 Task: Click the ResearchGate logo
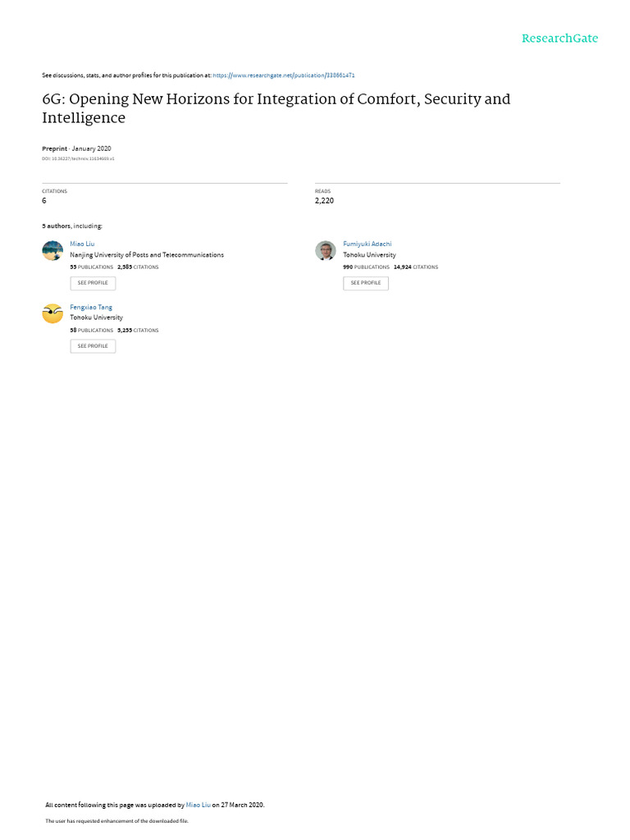coord(559,38)
